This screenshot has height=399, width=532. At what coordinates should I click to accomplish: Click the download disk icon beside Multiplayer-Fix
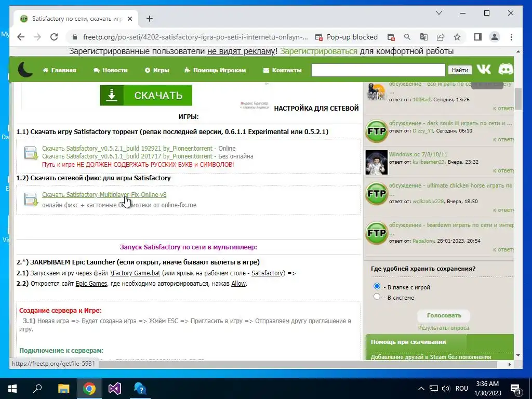(x=31, y=199)
